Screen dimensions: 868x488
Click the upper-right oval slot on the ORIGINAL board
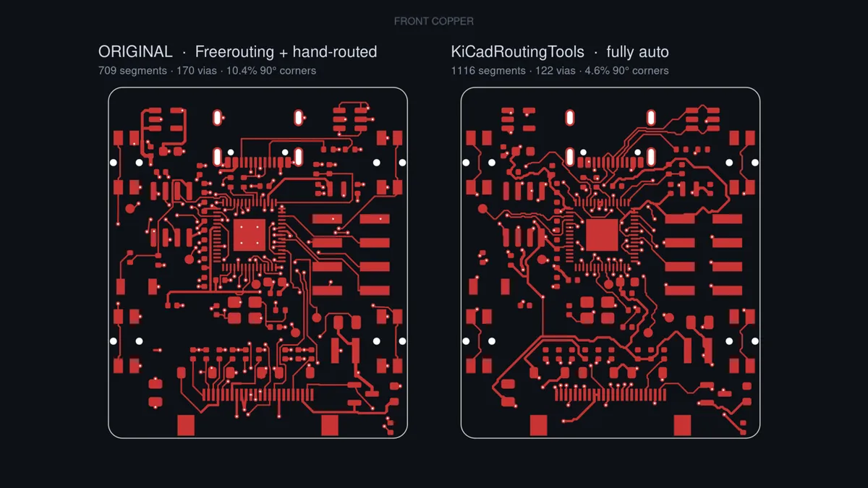pos(298,117)
